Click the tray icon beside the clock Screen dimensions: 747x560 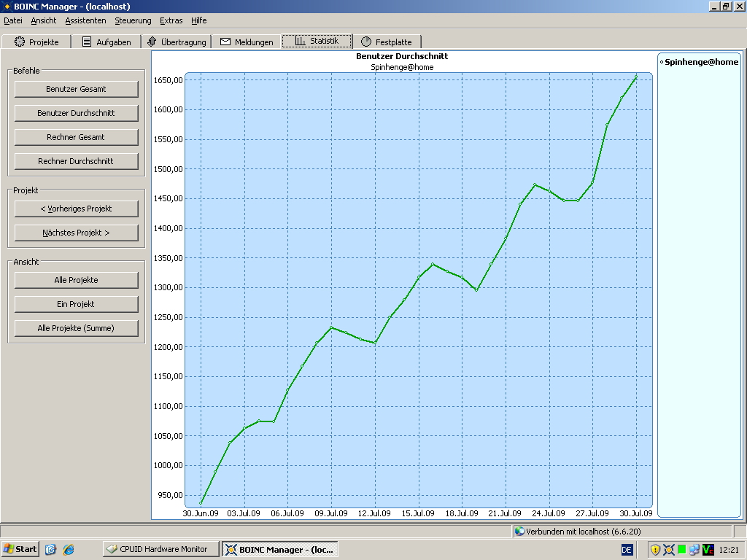tap(708, 550)
